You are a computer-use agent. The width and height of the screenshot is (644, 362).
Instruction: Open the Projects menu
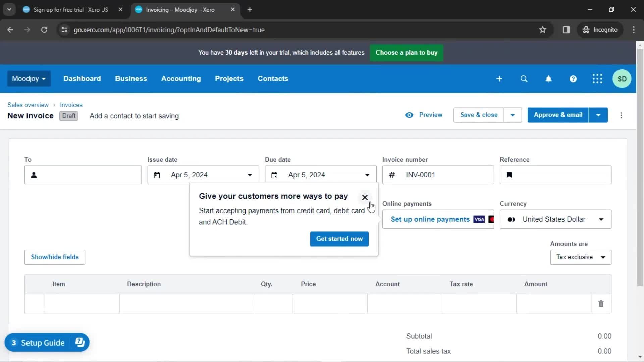tap(229, 79)
